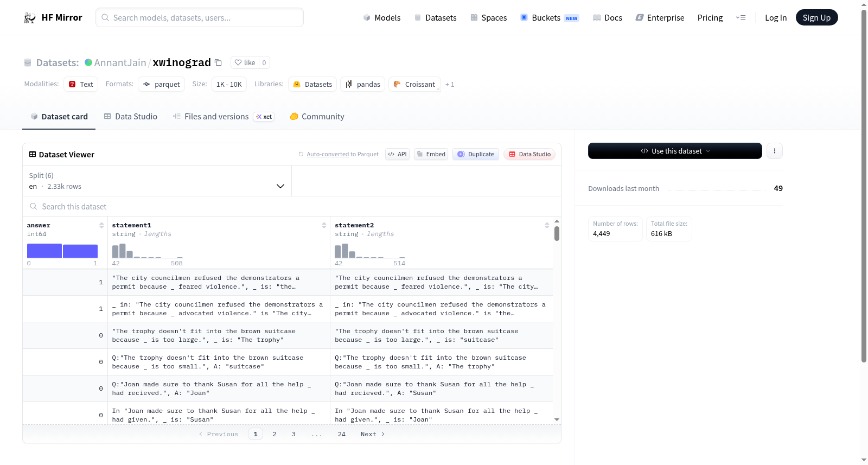
Task: Click the heart like button
Action: pos(245,62)
